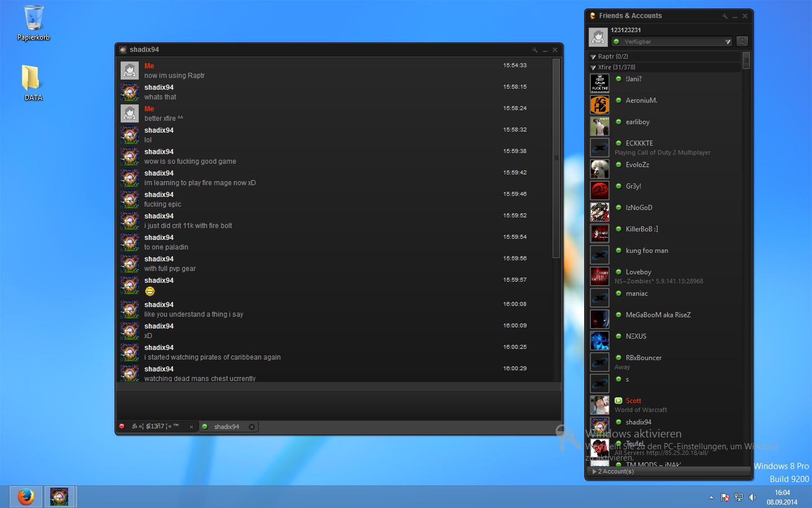
Task: Select friend MeGaBooM aka RiseZ
Action: pos(658,315)
